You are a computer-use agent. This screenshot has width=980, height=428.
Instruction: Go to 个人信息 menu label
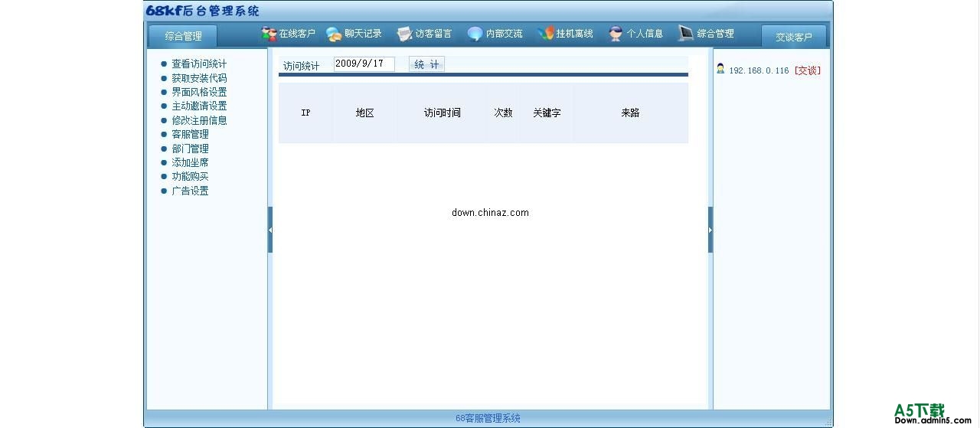(645, 34)
